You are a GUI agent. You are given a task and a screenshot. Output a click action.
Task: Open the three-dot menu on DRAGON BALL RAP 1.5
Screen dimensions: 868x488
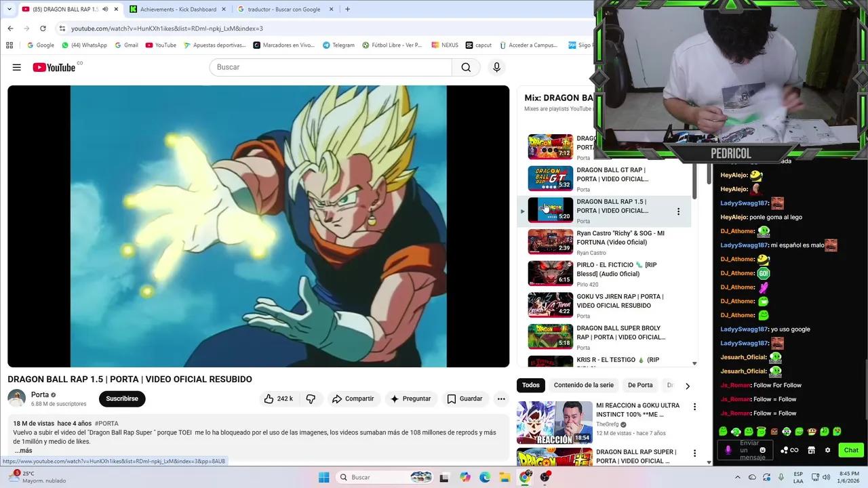(x=678, y=211)
